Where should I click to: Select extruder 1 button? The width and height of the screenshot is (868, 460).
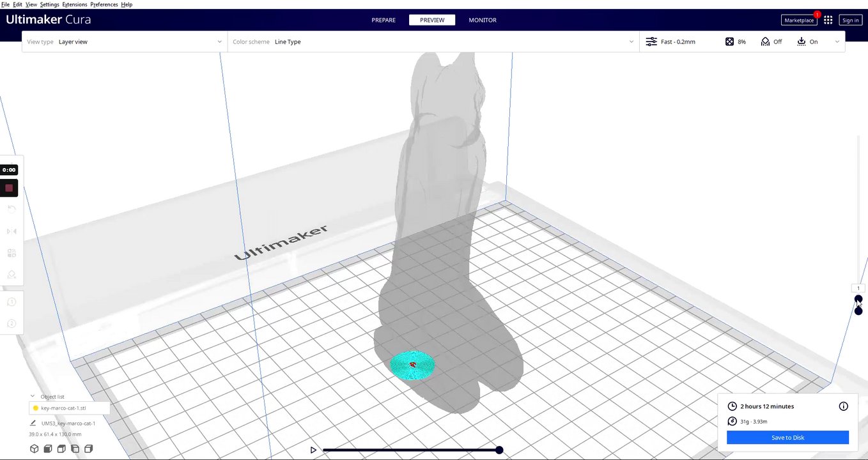click(x=12, y=302)
